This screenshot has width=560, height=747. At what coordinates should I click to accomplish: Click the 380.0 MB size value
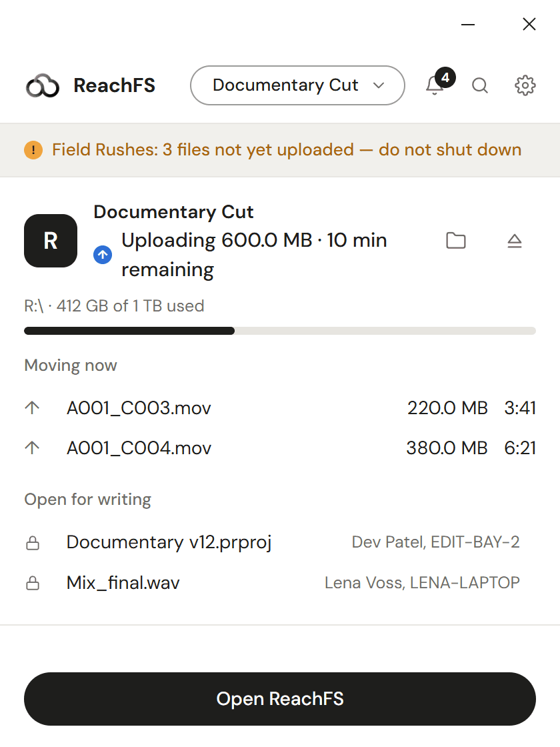click(x=447, y=448)
